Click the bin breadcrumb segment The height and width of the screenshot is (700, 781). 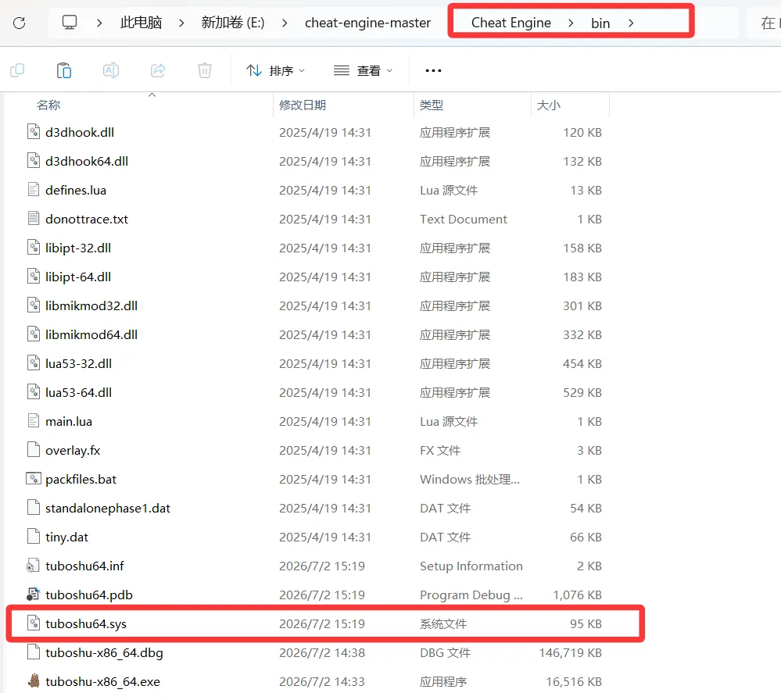pos(600,23)
